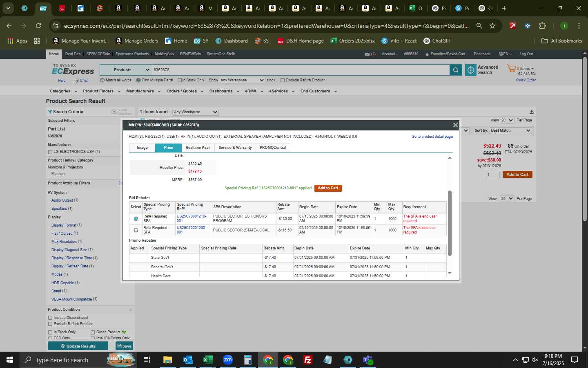Open the Windows Start menu

[x=10, y=360]
